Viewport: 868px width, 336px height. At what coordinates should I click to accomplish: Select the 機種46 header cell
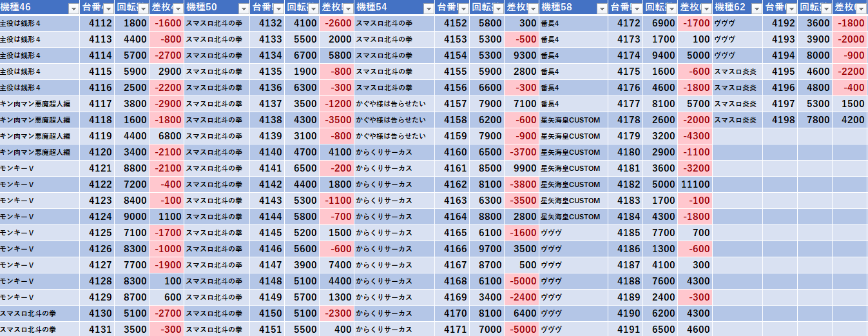point(41,8)
